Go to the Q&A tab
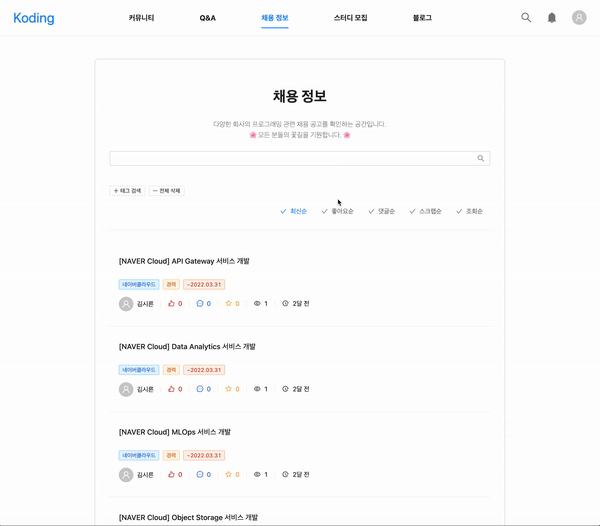The width and height of the screenshot is (600, 526). pyautogui.click(x=207, y=18)
